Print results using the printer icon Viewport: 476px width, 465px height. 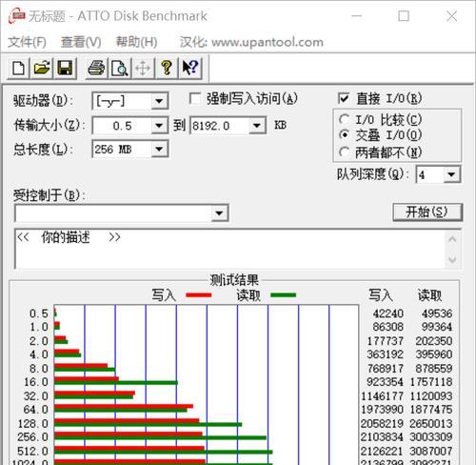[96, 68]
